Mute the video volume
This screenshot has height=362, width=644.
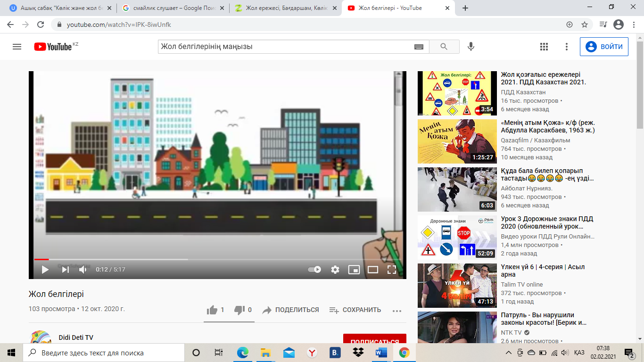point(83,270)
